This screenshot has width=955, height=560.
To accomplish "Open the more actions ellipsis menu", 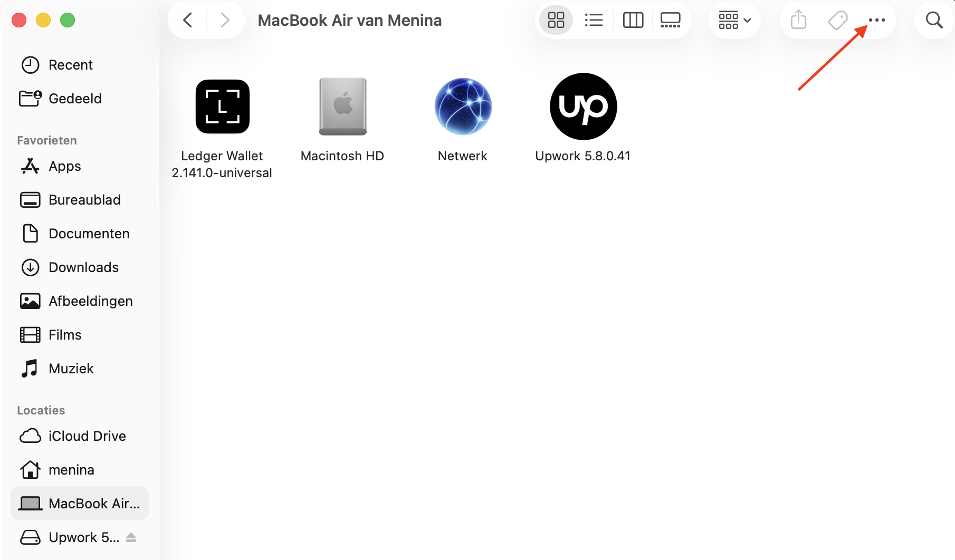I will tap(877, 20).
